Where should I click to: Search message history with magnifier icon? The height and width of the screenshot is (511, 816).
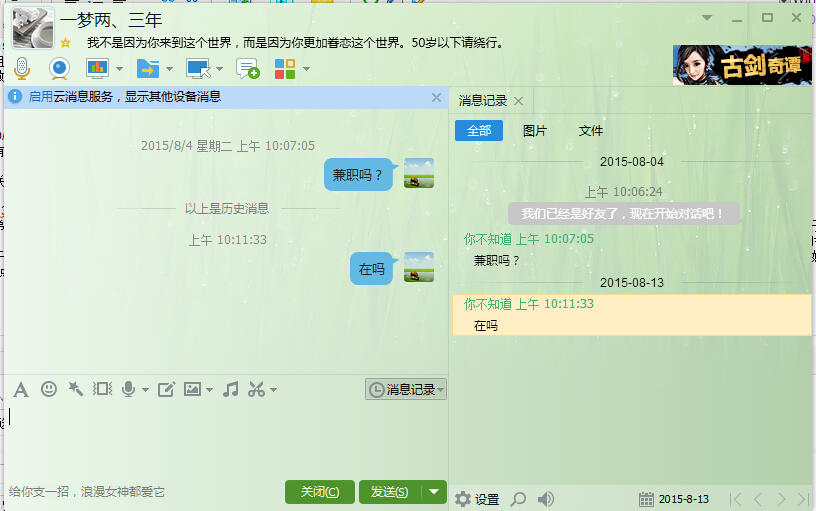coord(518,500)
